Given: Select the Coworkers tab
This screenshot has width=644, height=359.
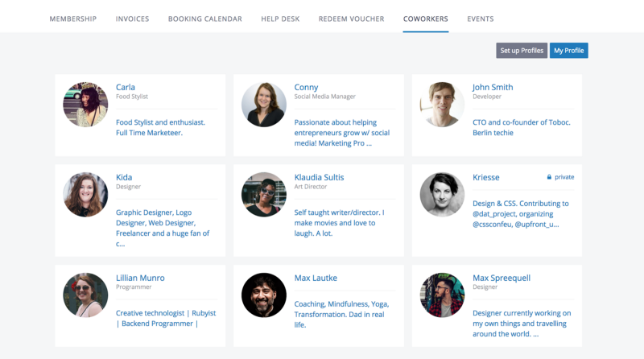Looking at the screenshot, I should pos(426,19).
